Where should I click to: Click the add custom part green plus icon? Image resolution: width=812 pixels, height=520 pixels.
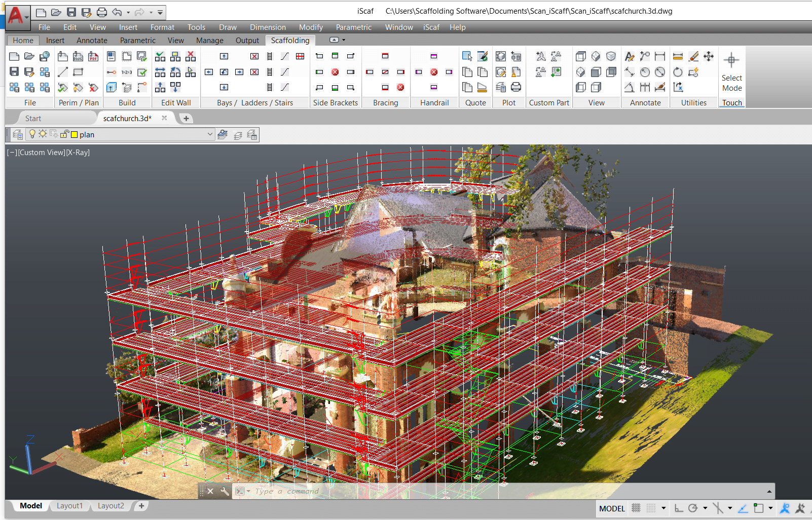click(557, 72)
